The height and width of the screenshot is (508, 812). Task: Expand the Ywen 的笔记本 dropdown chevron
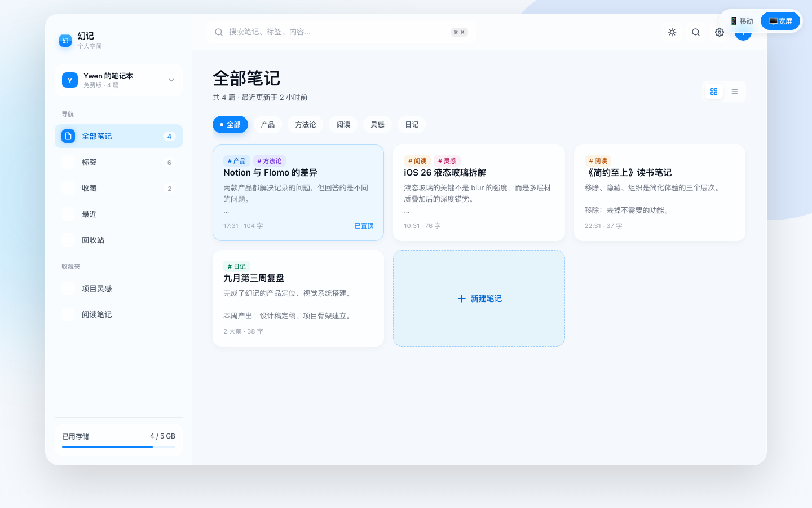tap(171, 80)
